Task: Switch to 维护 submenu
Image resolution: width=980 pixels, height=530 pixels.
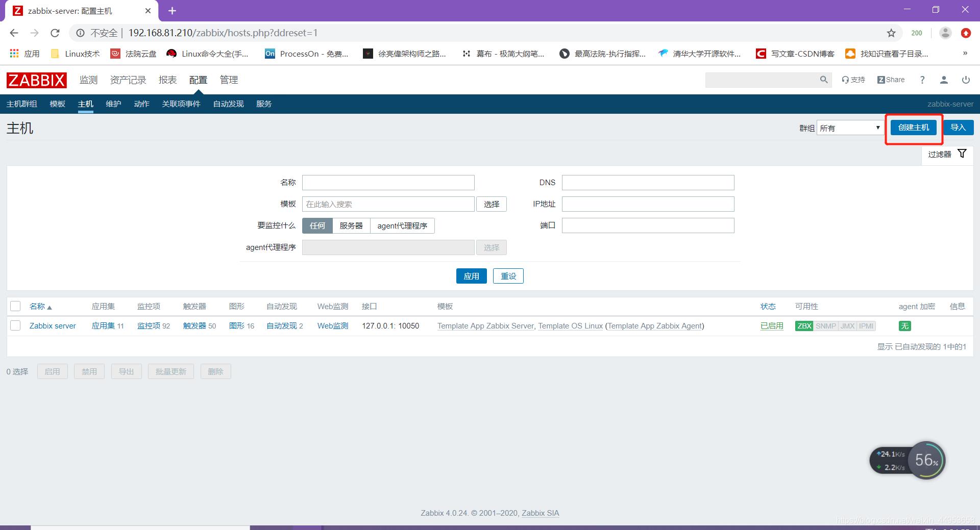Action: click(113, 104)
